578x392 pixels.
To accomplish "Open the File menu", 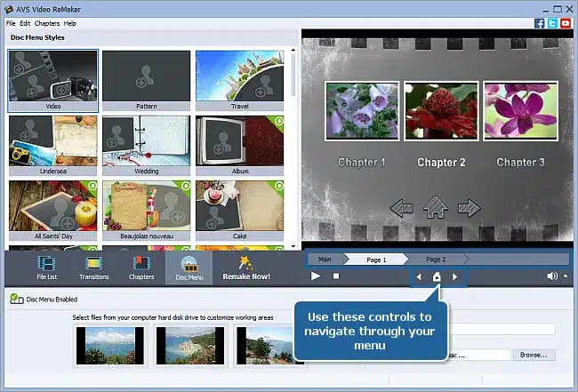I will pos(11,23).
